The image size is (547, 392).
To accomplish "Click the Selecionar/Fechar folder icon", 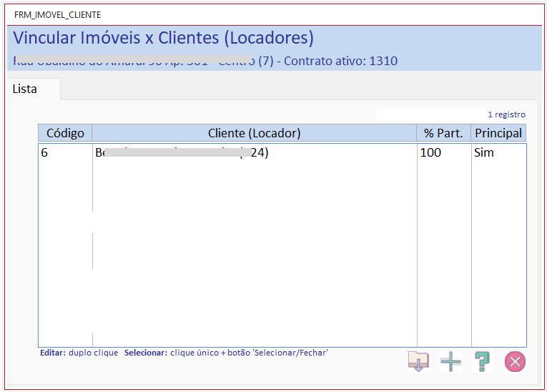I will 418,362.
